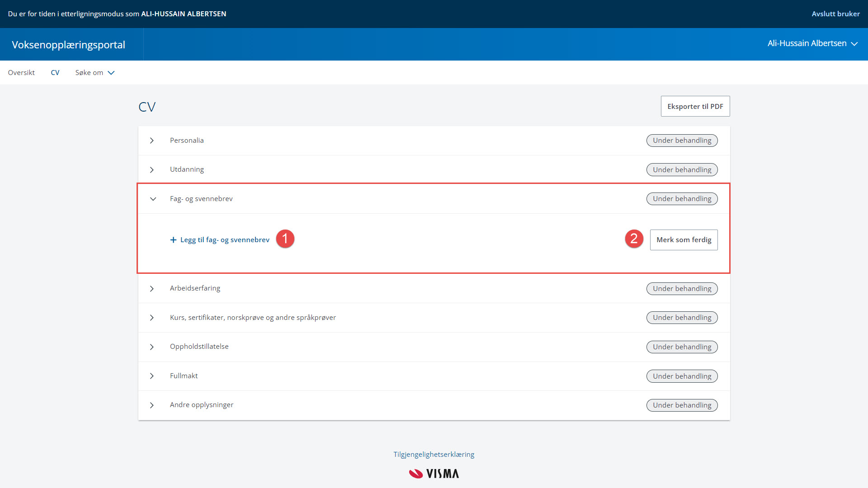Go to the Oversikt tab
868x488 pixels.
(x=21, y=73)
